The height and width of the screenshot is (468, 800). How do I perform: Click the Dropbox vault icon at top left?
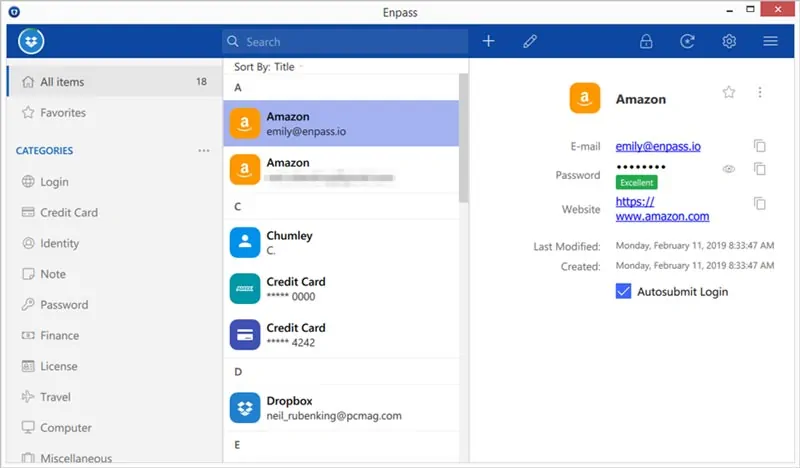click(31, 41)
